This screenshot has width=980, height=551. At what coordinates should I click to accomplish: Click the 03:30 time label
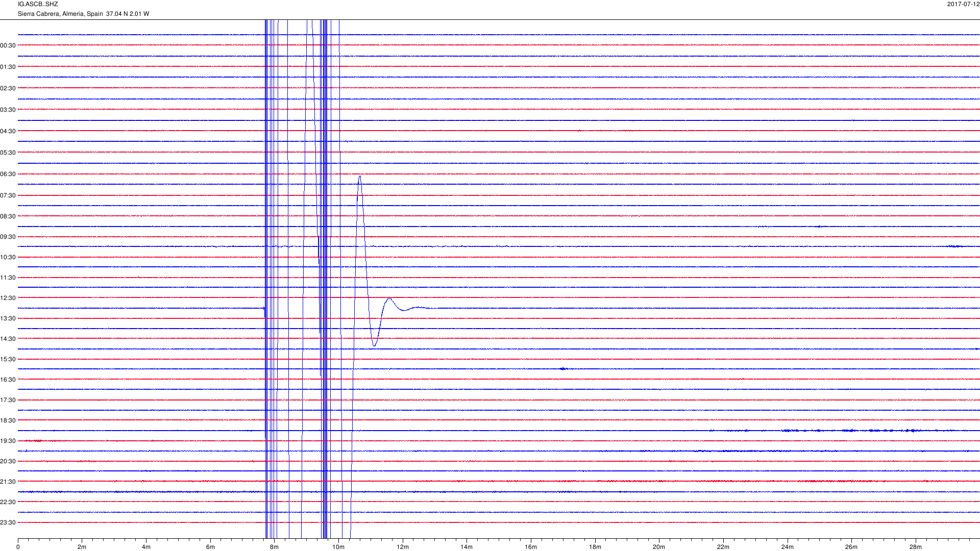(8, 110)
